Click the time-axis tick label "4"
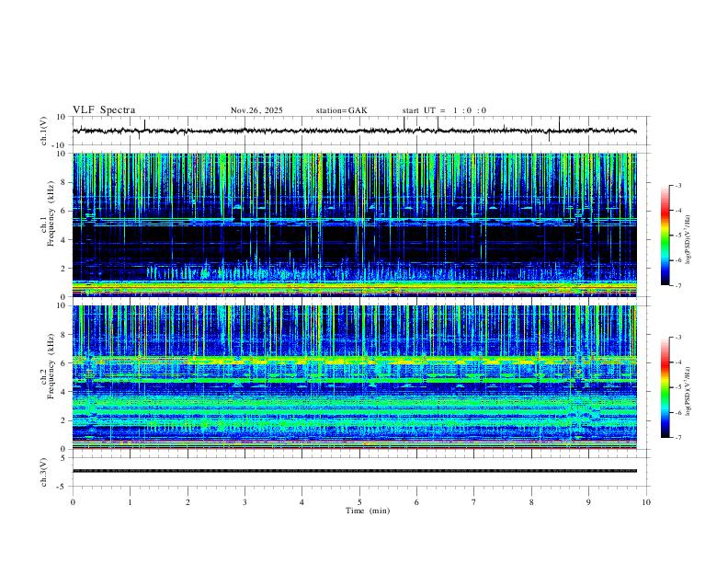 pos(302,502)
